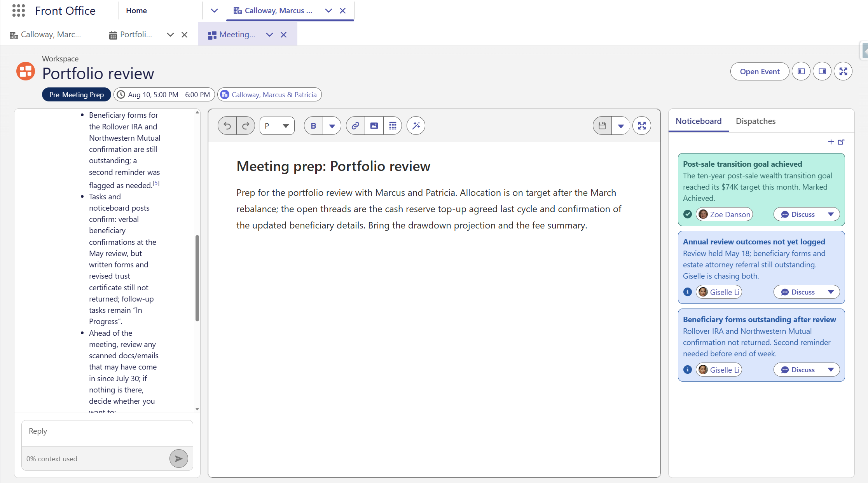Click the Open Event button
Viewport: 868px width, 483px height.
(x=760, y=71)
